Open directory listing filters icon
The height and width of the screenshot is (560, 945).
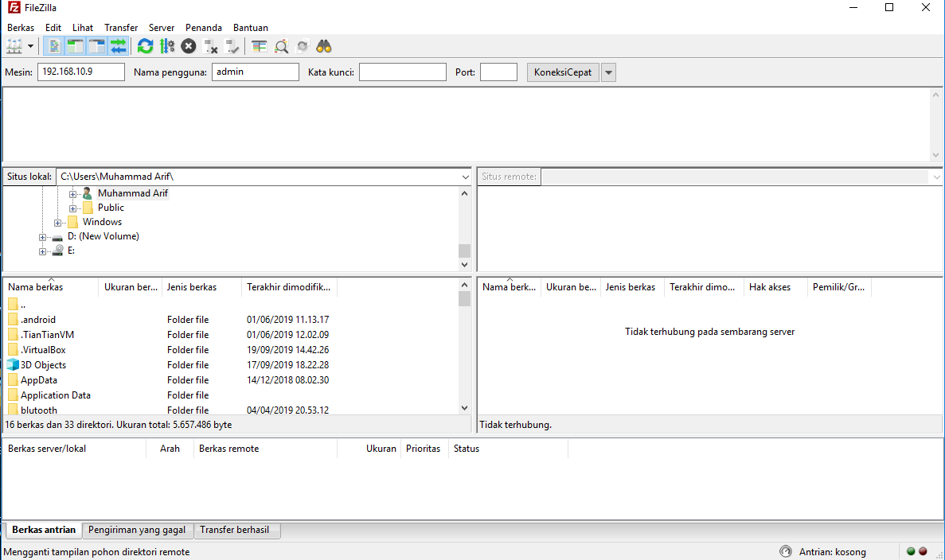[x=260, y=46]
